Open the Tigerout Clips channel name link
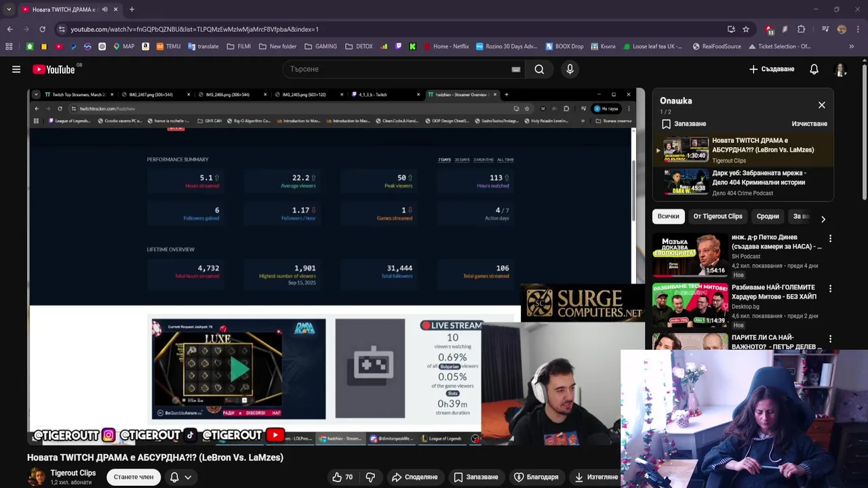Viewport: 868px width, 488px height. [x=73, y=473]
